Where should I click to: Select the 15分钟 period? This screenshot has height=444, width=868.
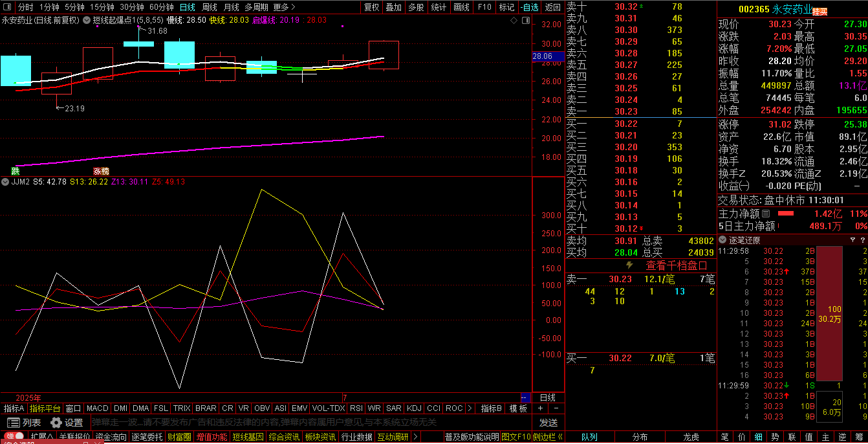coord(102,8)
